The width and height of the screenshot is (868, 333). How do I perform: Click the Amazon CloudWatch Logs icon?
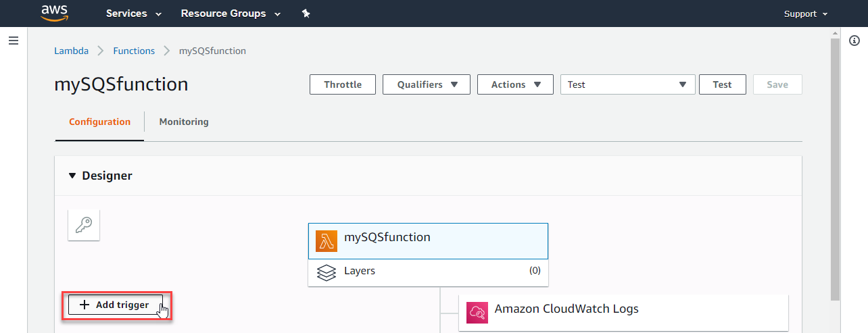click(x=477, y=312)
